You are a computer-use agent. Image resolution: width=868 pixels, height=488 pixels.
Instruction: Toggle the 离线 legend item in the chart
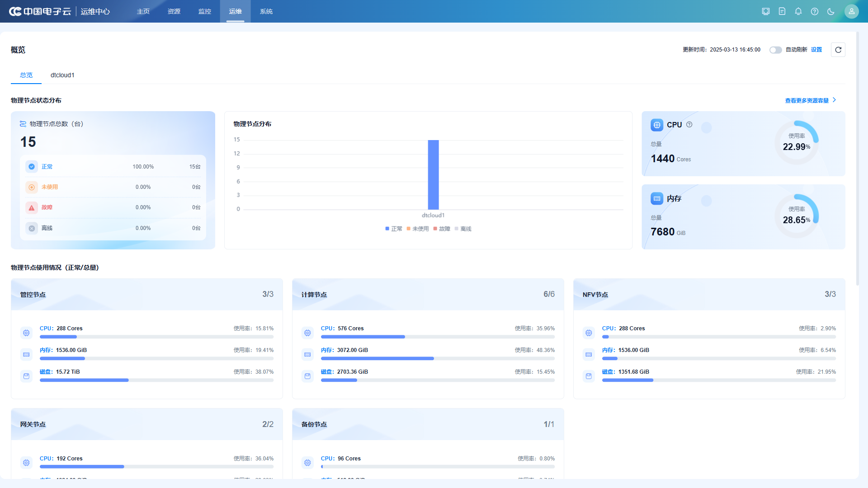(463, 229)
